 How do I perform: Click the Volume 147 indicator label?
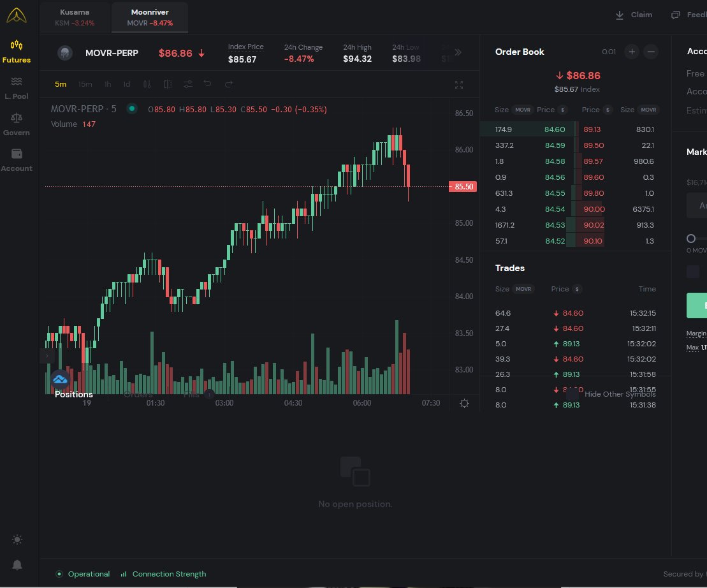73,124
